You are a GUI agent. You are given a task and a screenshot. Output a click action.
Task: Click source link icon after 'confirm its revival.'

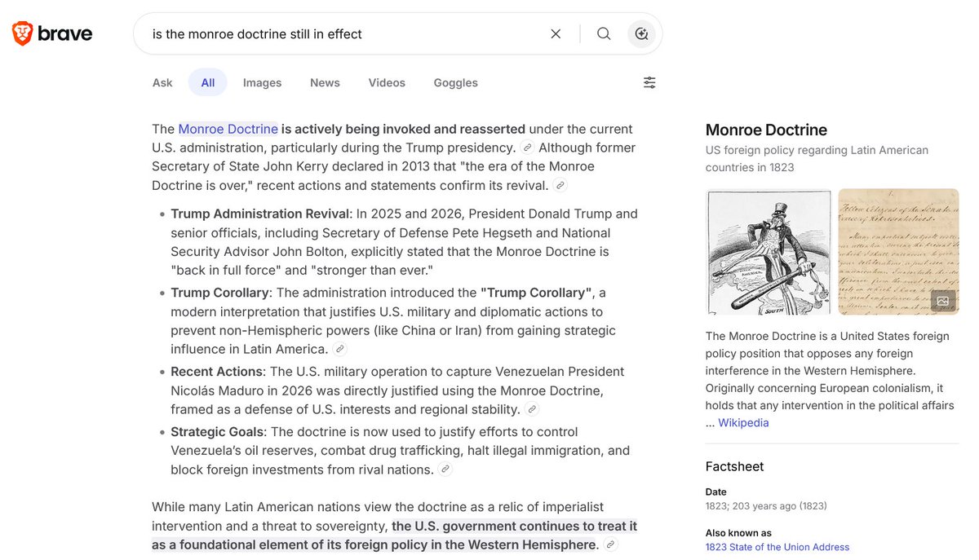[560, 185]
